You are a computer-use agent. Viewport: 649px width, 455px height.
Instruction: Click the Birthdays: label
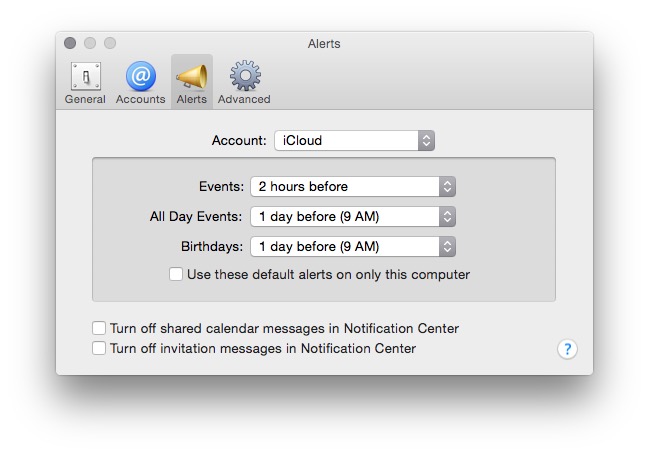[212, 247]
